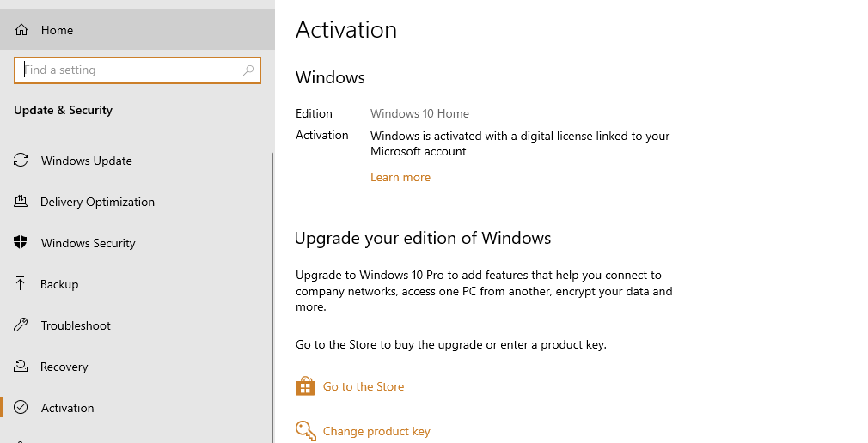The height and width of the screenshot is (443, 868).
Task: Click the Troubleshoot wrench icon
Action: pyautogui.click(x=21, y=325)
